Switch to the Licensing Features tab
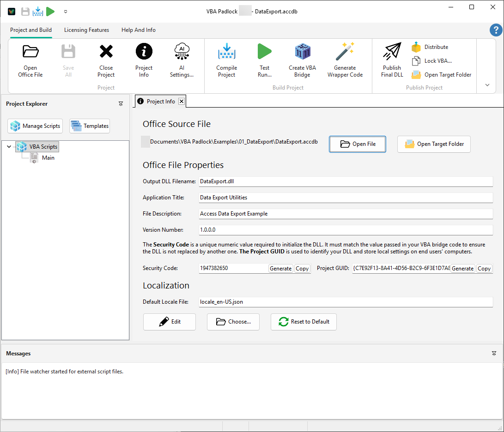Viewport: 504px width, 432px height. click(86, 30)
